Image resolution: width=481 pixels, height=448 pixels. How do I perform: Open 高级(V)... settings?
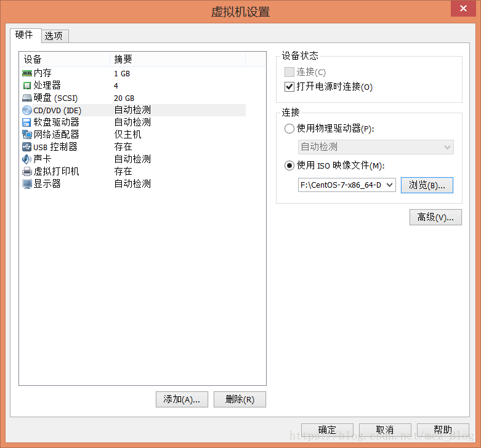click(x=435, y=217)
